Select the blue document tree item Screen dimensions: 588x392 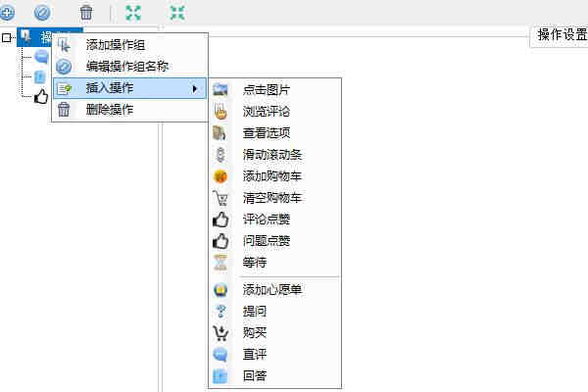click(40, 76)
